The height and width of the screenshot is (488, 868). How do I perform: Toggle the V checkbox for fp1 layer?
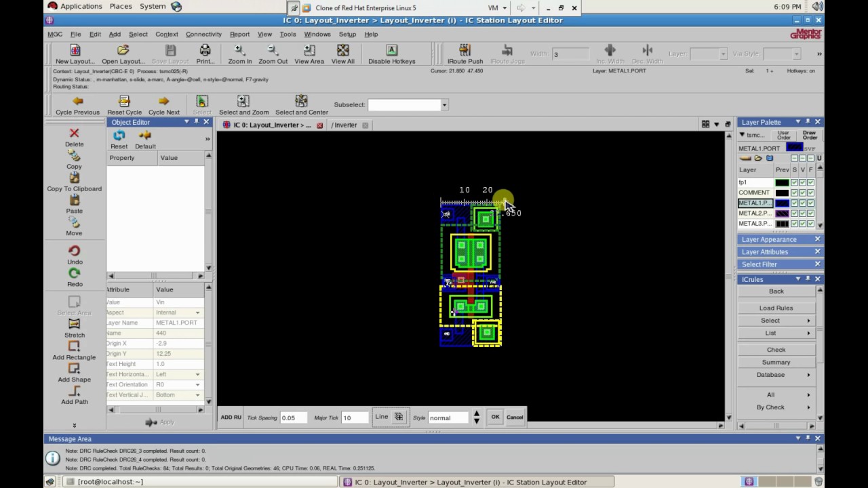pos(803,182)
